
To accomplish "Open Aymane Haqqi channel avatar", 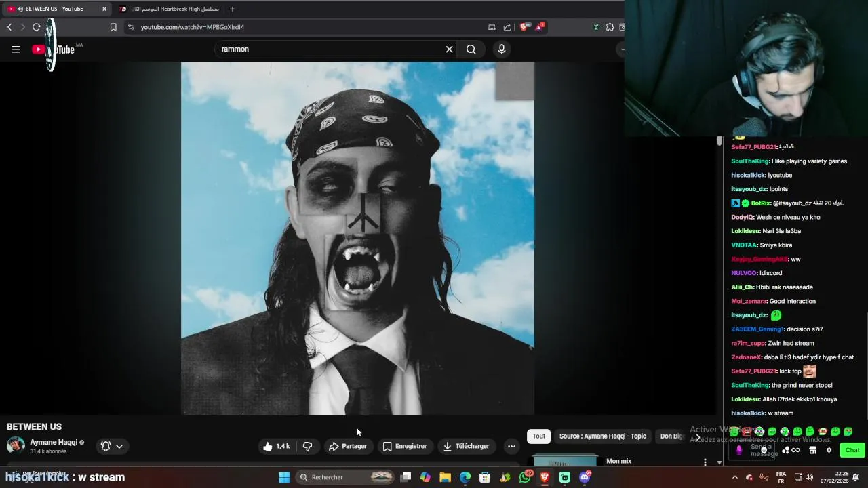I will tap(16, 445).
